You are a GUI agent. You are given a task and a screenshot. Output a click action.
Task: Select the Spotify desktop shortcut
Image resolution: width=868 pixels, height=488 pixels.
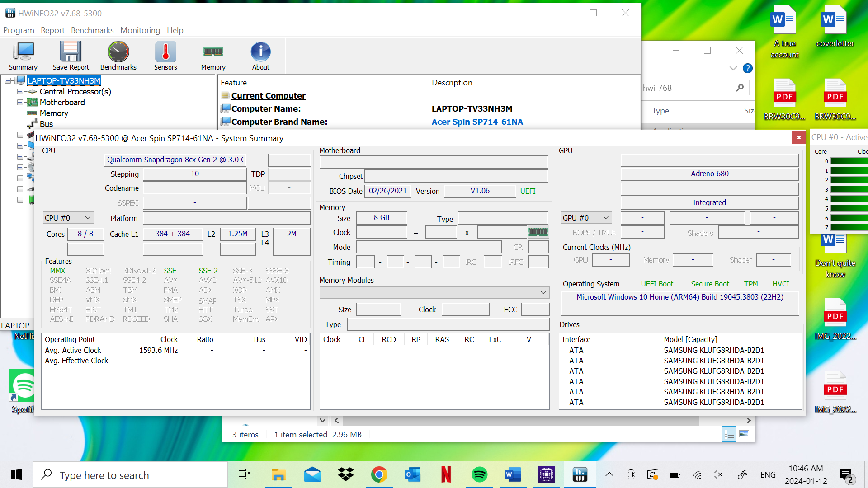23,392
